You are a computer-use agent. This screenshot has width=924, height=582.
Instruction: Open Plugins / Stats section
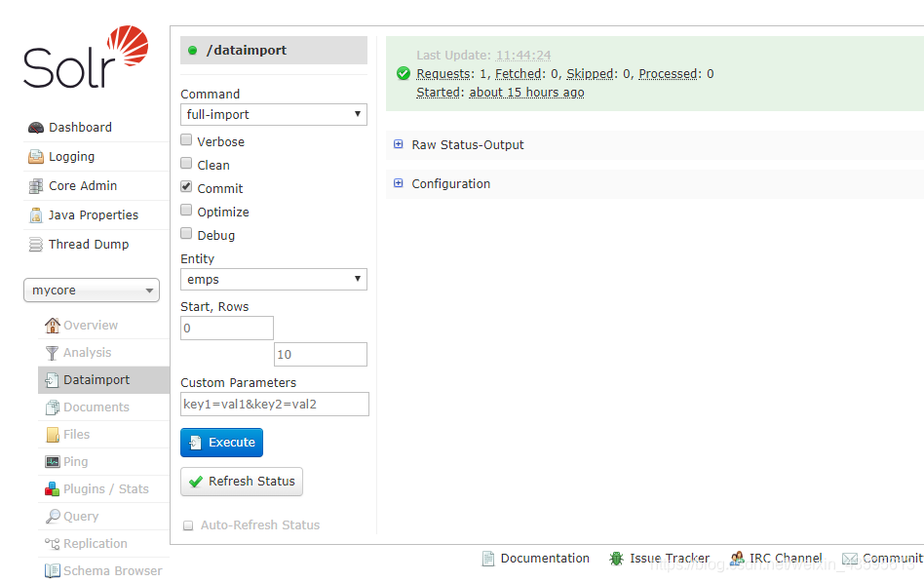pos(106,488)
